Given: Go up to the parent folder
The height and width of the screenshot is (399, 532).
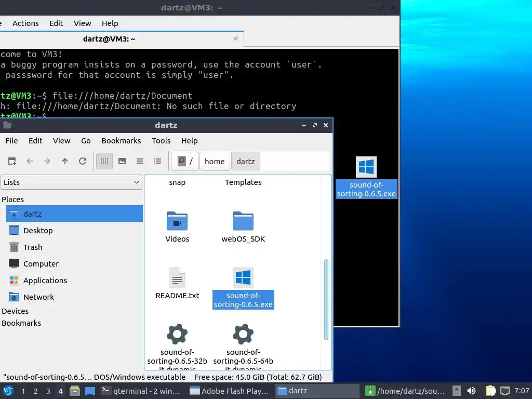Looking at the screenshot, I should pyautogui.click(x=65, y=161).
